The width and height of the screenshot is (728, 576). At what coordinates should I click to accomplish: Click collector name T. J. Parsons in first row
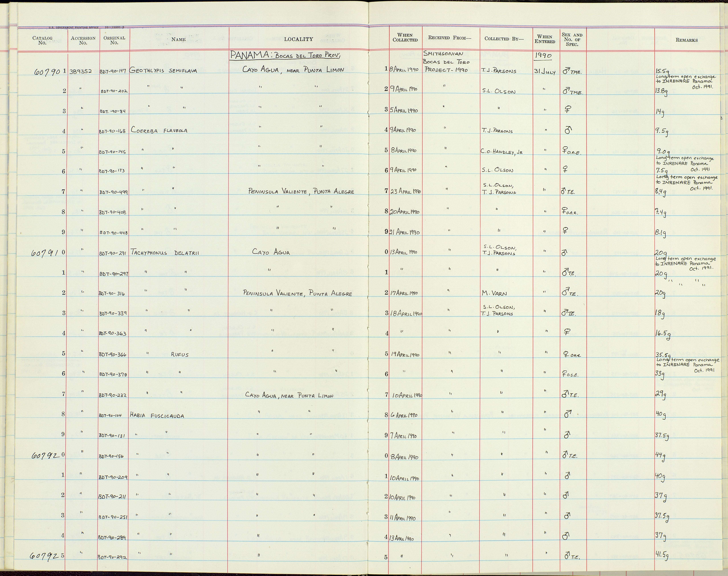(x=499, y=71)
